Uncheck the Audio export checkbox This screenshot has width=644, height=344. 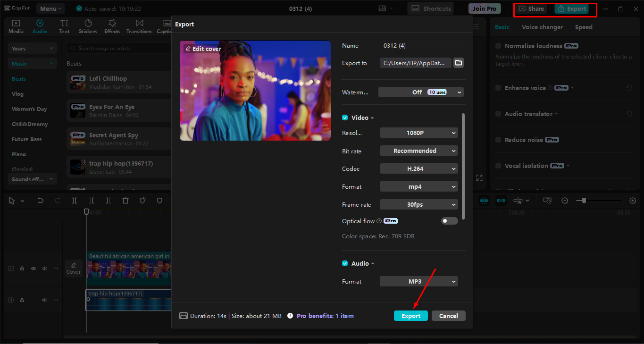[344, 263]
